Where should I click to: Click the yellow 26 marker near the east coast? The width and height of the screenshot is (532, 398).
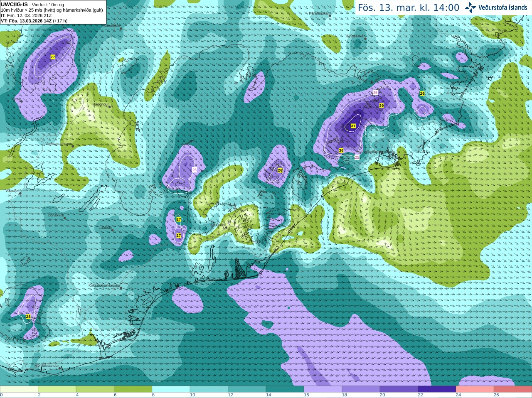(x=422, y=93)
